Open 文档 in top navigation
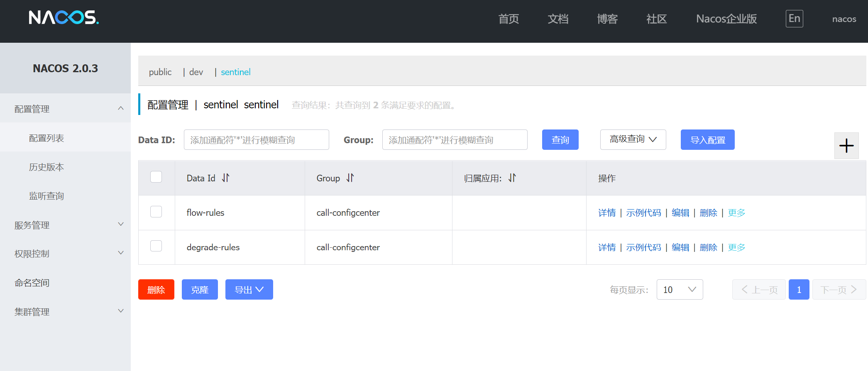Screen dimensions: 868x371 pyautogui.click(x=558, y=19)
